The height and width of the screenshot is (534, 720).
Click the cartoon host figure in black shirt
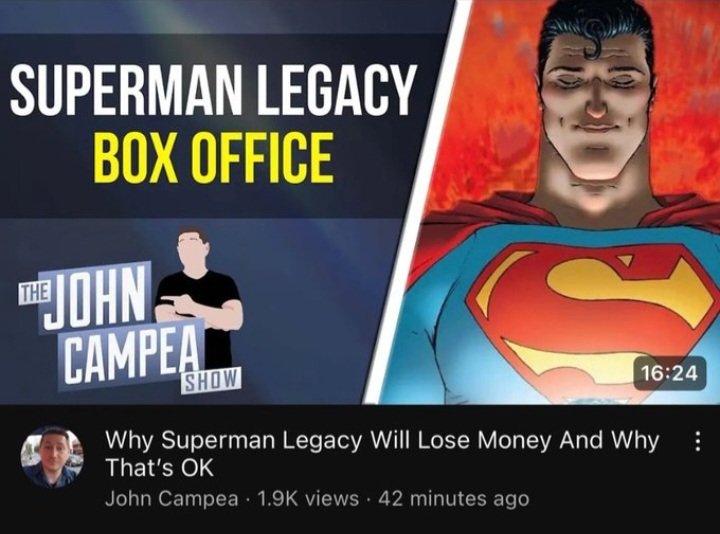(200, 298)
